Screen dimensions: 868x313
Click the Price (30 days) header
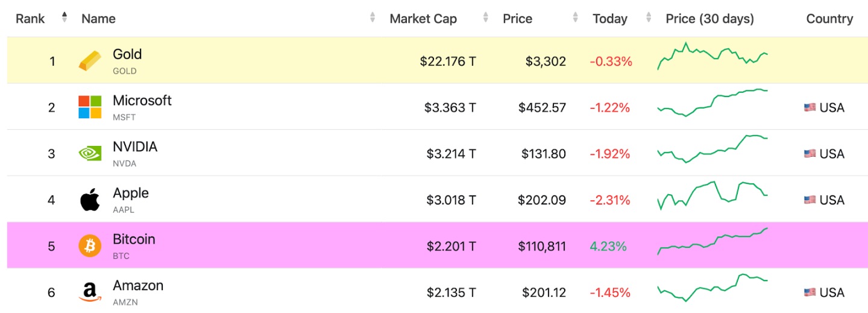click(x=709, y=19)
